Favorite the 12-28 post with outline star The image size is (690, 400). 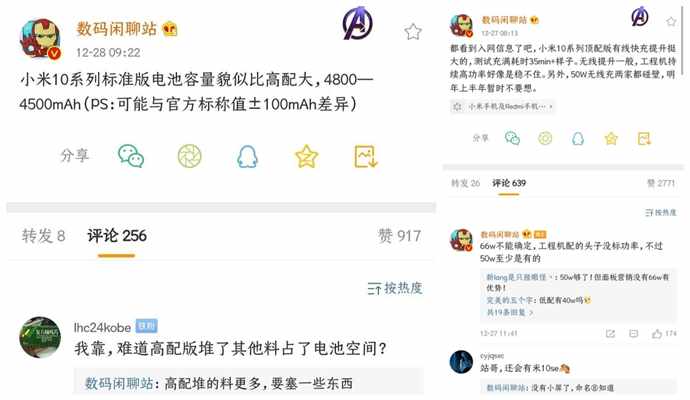(x=413, y=32)
